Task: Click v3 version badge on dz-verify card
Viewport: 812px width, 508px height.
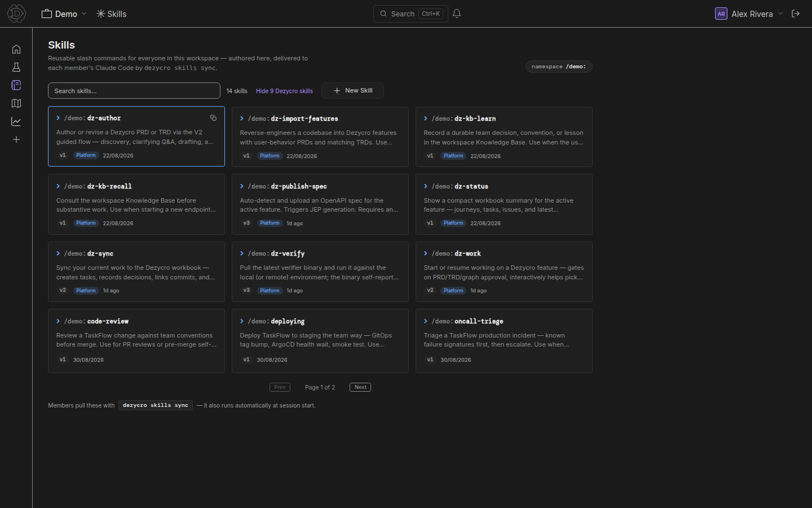Action: click(246, 291)
